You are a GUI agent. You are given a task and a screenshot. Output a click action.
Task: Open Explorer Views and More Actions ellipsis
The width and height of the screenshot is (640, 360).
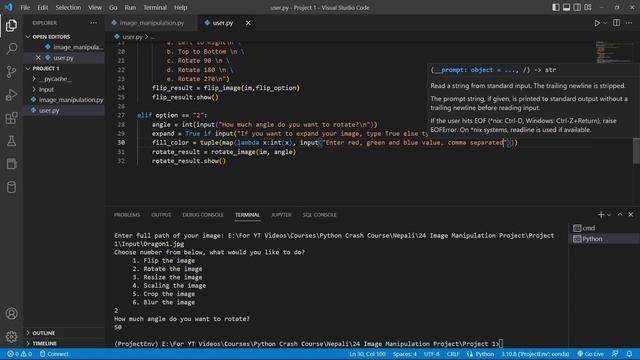click(x=93, y=23)
